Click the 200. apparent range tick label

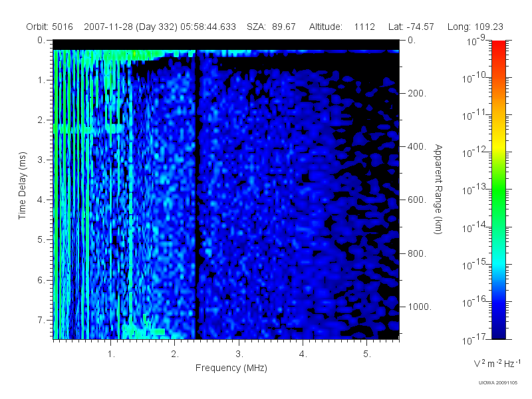(x=417, y=93)
